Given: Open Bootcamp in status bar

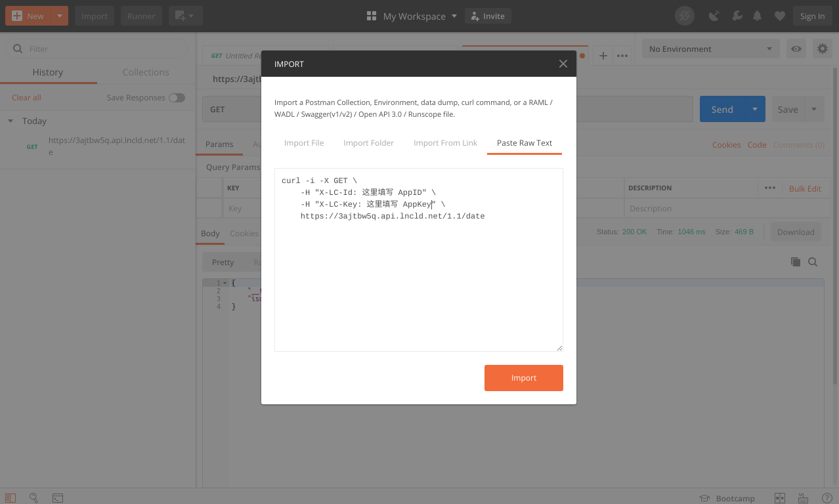Looking at the screenshot, I should point(727,498).
